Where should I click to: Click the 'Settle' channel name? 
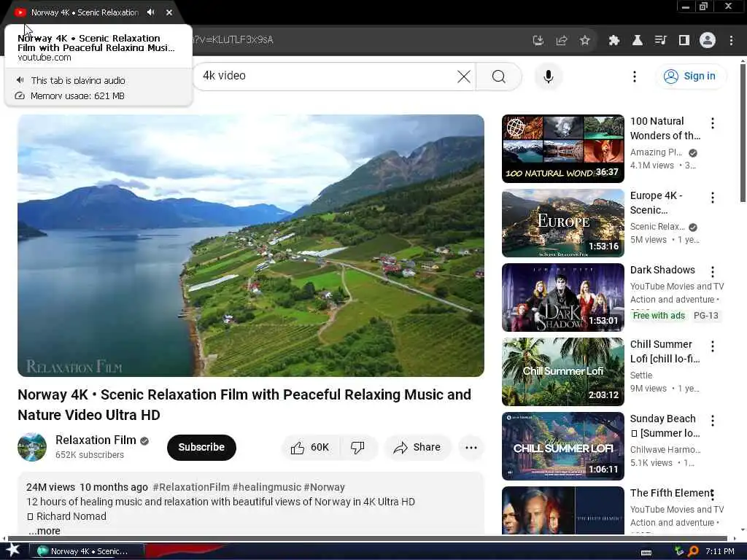[x=641, y=376]
